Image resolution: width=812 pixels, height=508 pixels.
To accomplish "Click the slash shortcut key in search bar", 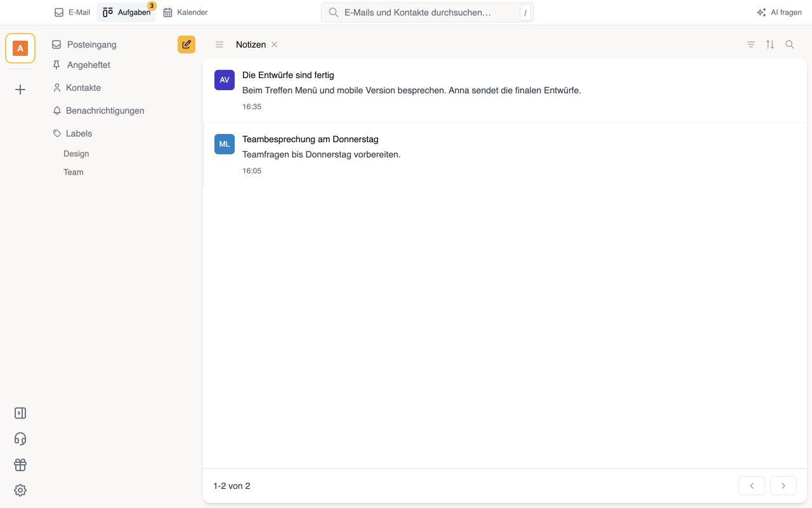I will [525, 13].
